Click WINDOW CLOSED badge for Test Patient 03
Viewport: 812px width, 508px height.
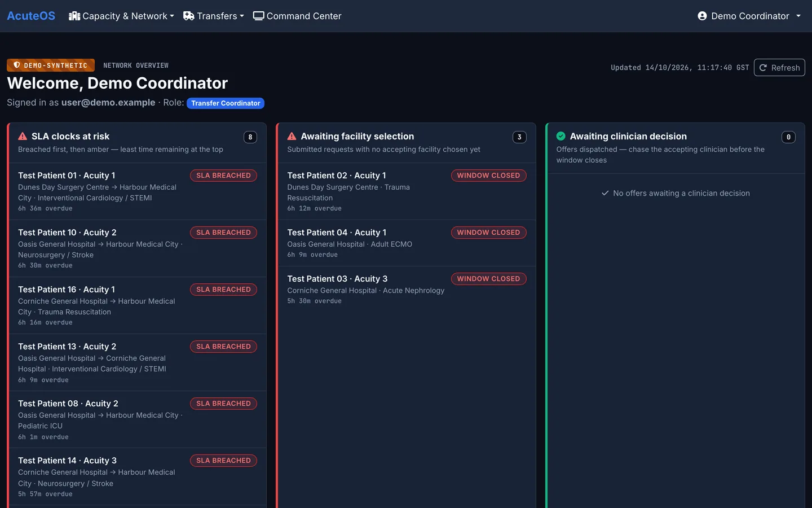click(488, 279)
